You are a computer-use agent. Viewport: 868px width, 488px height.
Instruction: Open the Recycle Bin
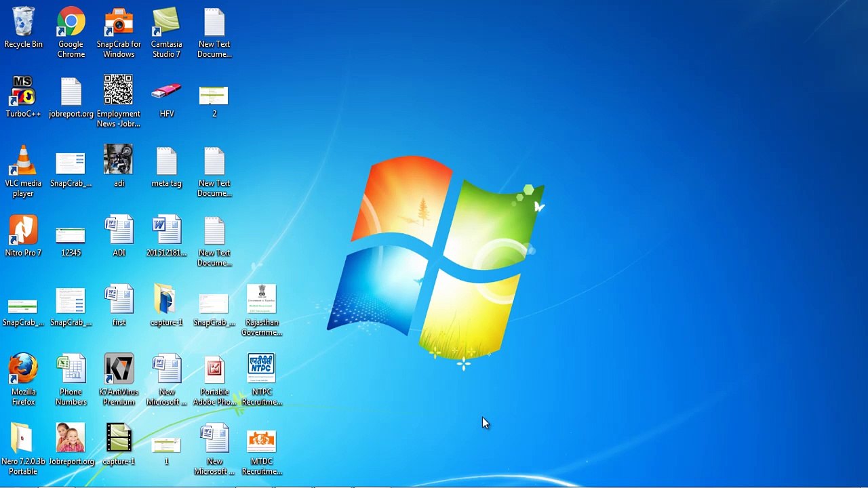pyautogui.click(x=23, y=28)
